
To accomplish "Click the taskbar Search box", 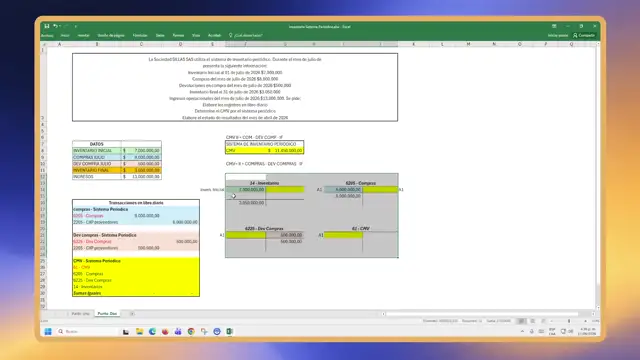I will [x=86, y=331].
